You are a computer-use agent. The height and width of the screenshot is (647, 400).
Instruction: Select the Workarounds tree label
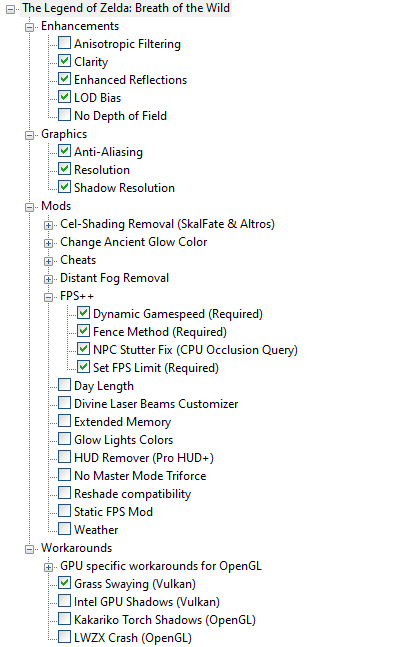pos(76,548)
